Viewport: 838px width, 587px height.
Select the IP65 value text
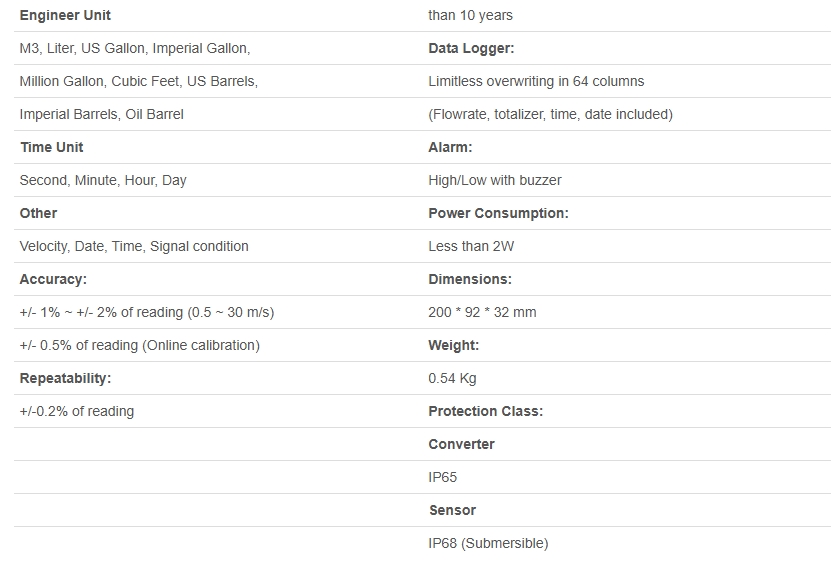tap(442, 477)
